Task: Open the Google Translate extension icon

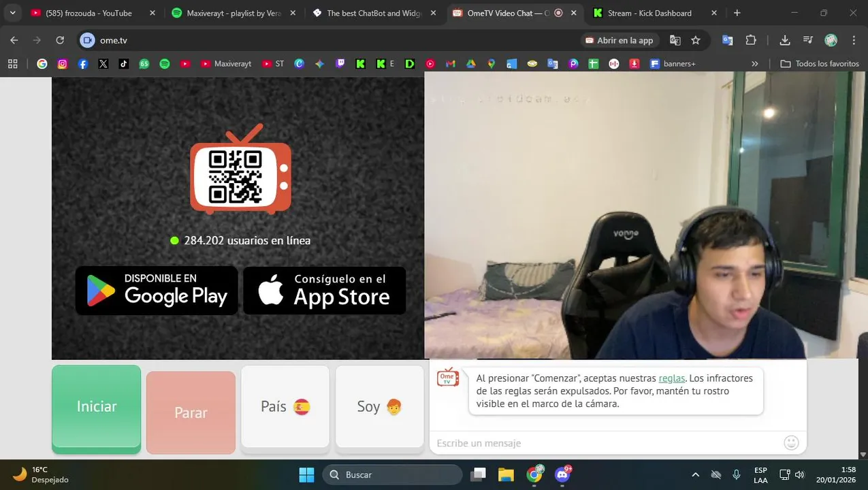Action: (728, 40)
